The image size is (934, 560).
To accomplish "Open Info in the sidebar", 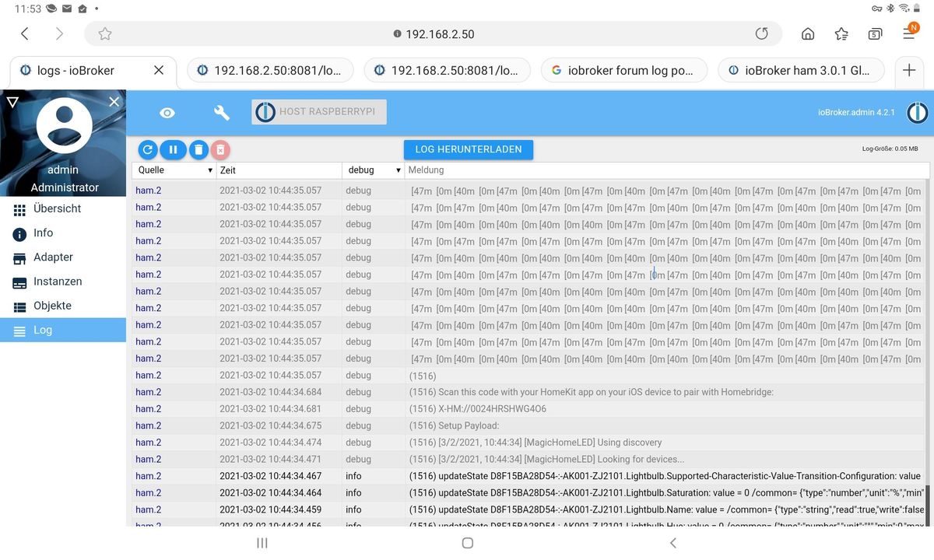I will click(63, 233).
